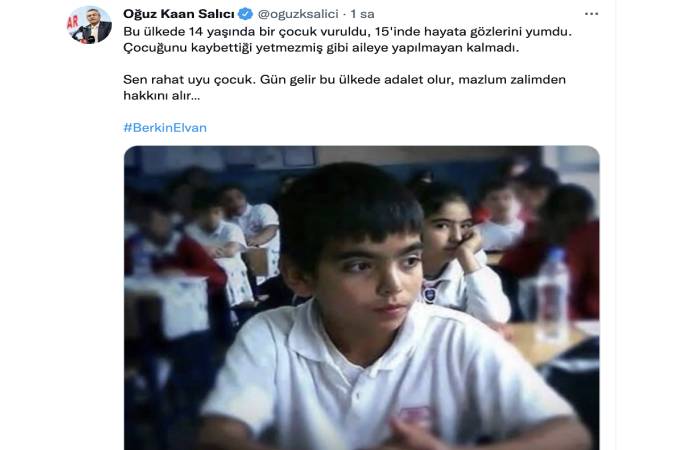Click the blue verified badge
This screenshot has height=450, width=690.
tap(245, 14)
